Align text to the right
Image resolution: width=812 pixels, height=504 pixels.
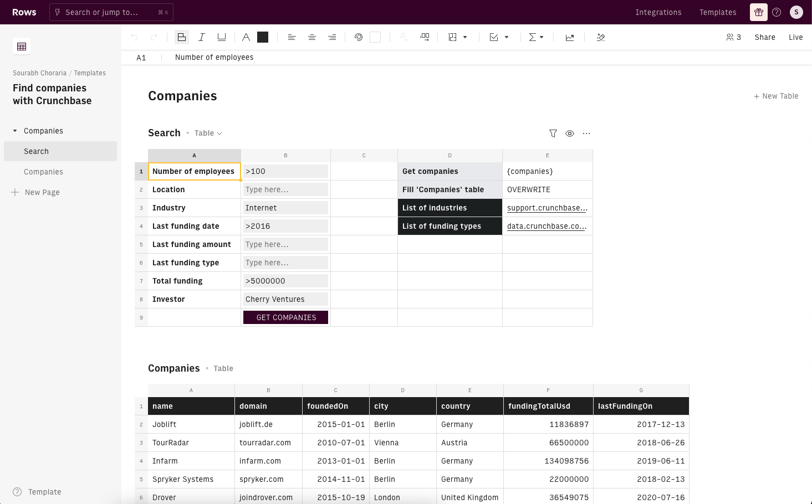pos(332,37)
